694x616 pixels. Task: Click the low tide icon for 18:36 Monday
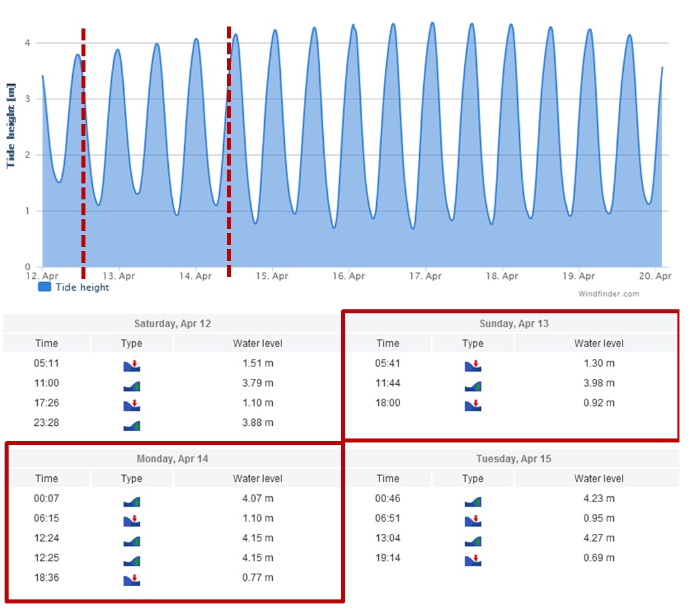132,580
